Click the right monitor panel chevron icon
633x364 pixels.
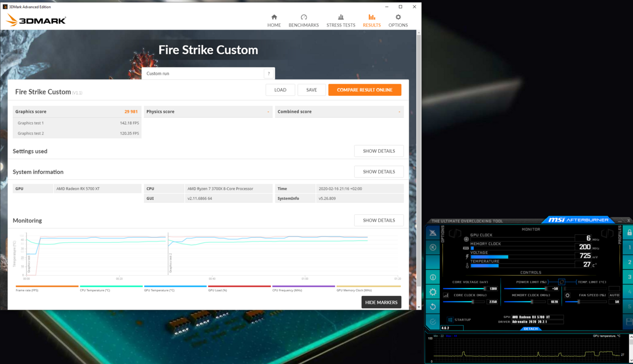click(607, 233)
